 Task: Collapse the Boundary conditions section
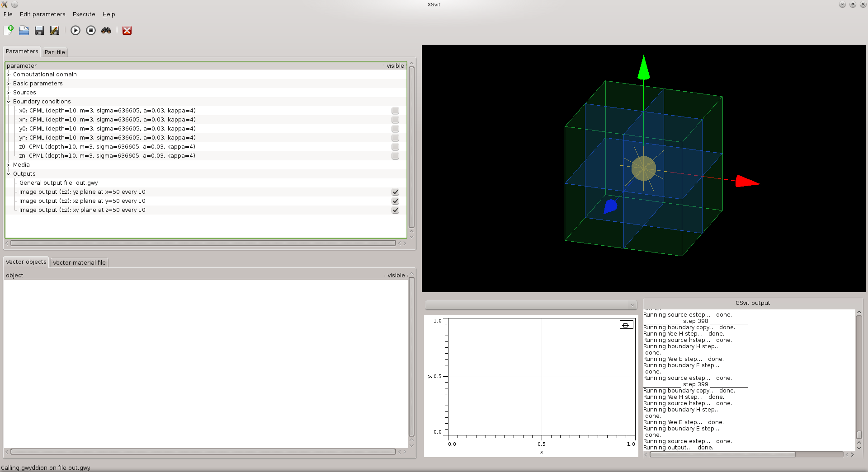9,102
